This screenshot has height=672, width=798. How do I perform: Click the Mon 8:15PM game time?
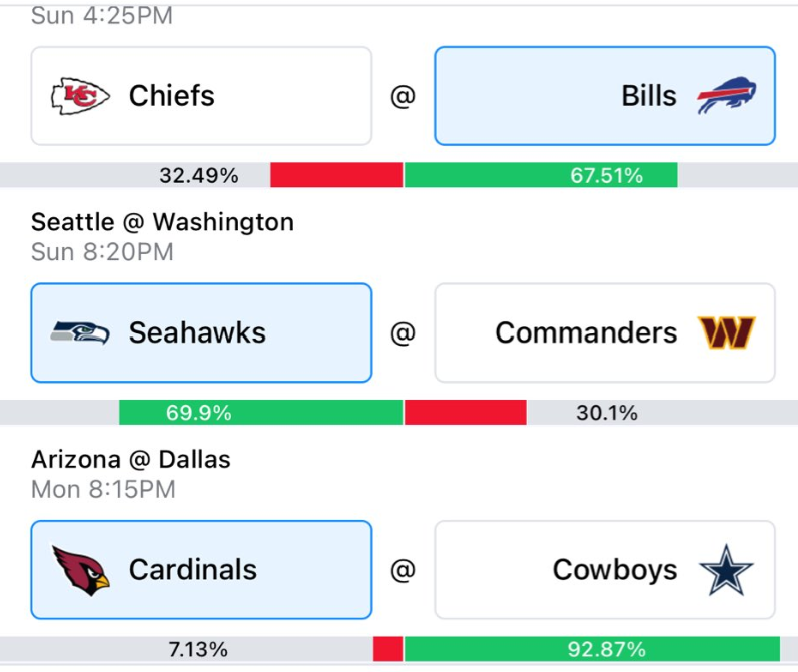[103, 490]
